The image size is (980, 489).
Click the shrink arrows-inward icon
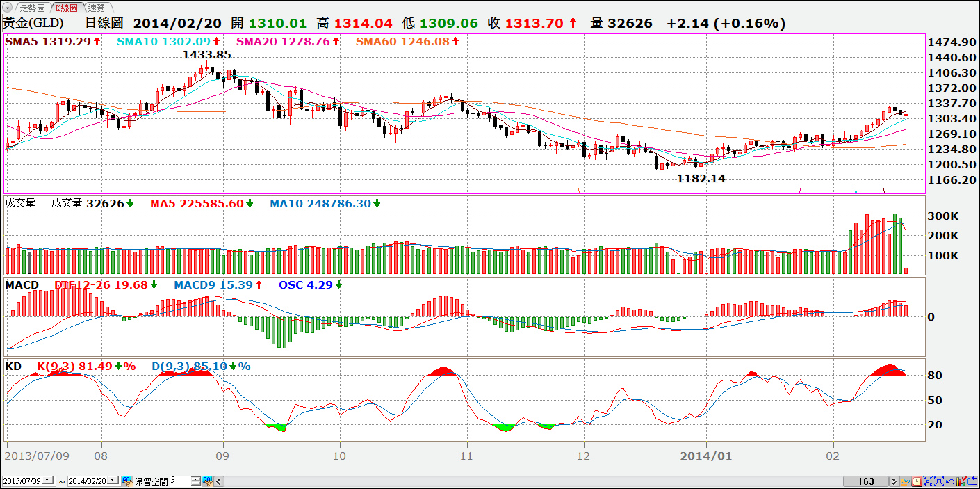click(x=929, y=481)
